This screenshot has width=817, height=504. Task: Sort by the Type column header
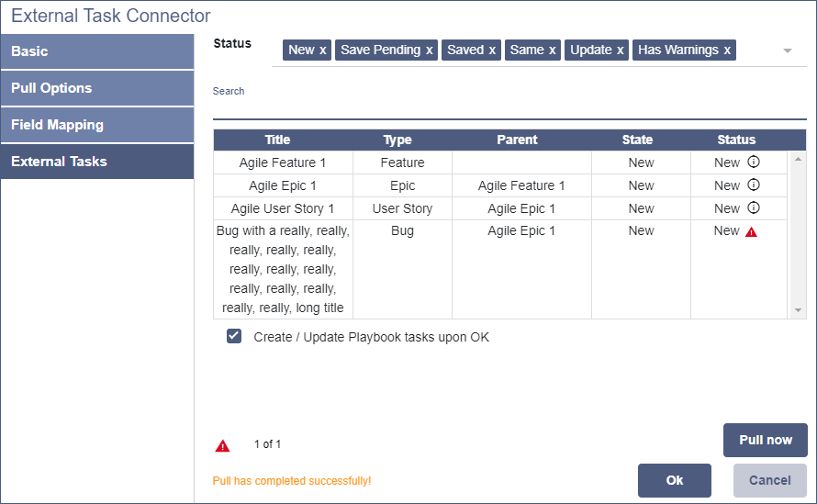397,140
